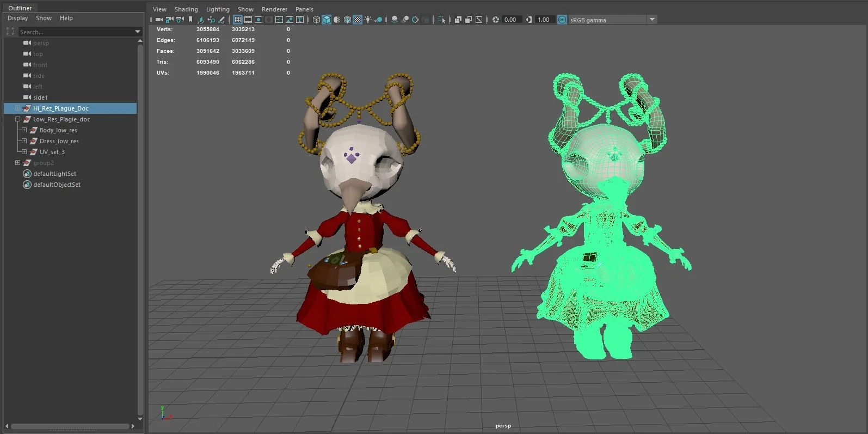Click the Exposure value field showing 0.00
The image size is (868, 434).
512,20
